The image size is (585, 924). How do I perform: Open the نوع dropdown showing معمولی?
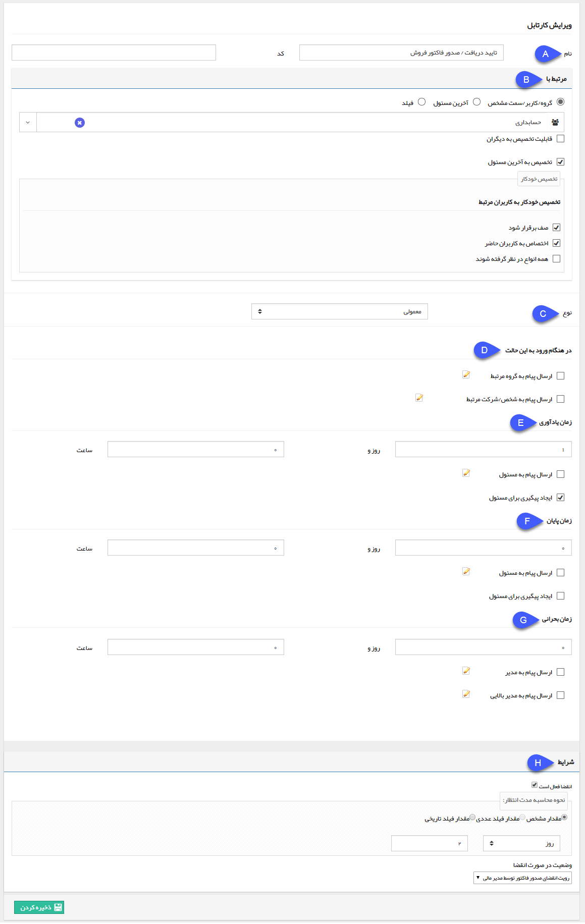click(340, 311)
